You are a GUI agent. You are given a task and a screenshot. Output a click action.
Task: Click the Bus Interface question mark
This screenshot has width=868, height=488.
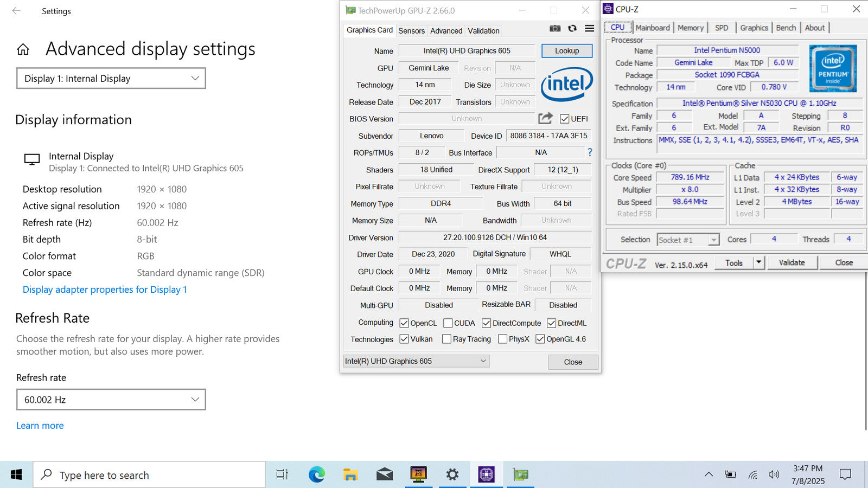point(590,152)
